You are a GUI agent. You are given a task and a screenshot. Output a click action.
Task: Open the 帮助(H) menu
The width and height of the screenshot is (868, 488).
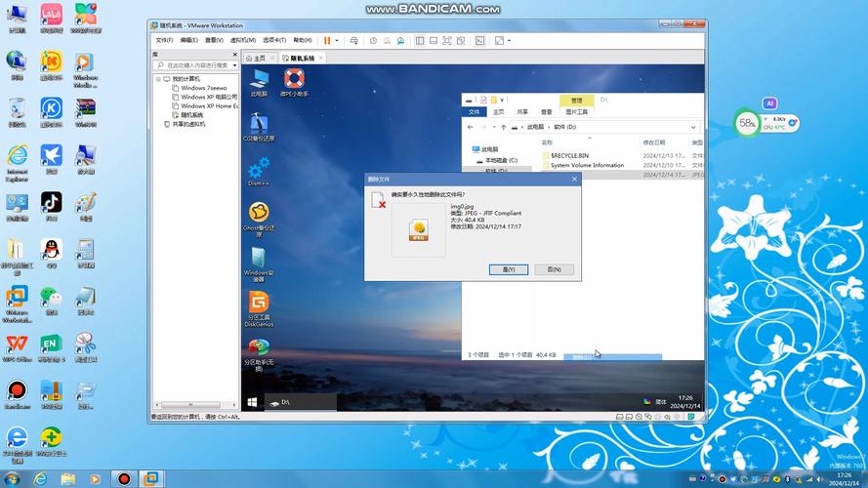tap(303, 40)
